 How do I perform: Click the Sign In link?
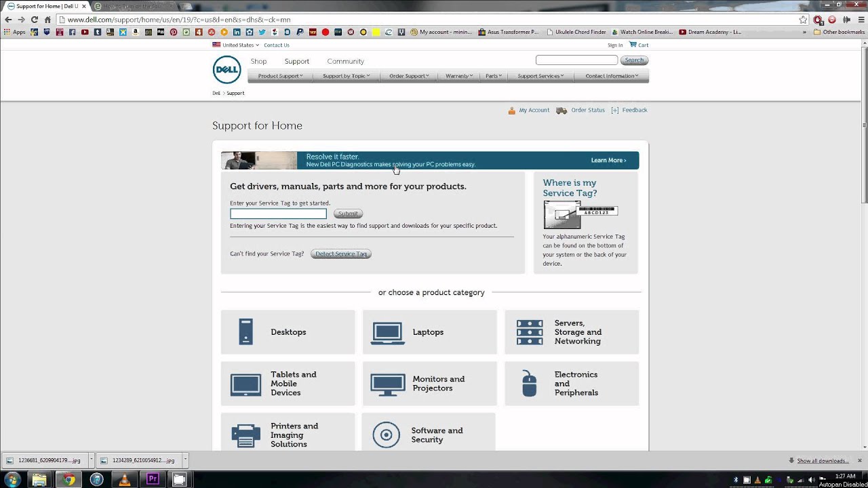(615, 45)
